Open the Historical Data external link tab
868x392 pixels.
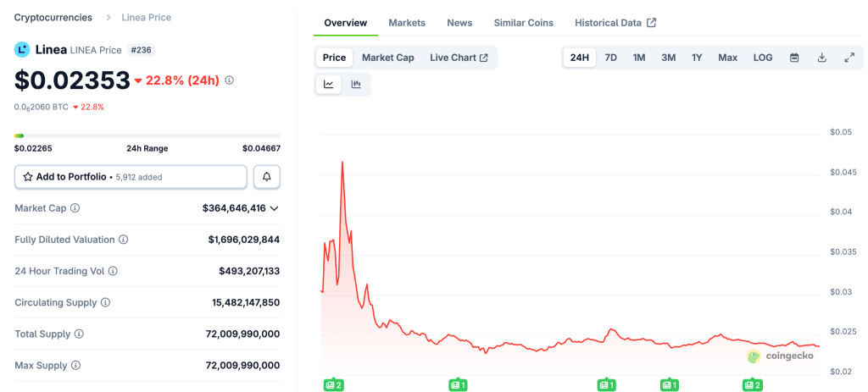tap(615, 23)
